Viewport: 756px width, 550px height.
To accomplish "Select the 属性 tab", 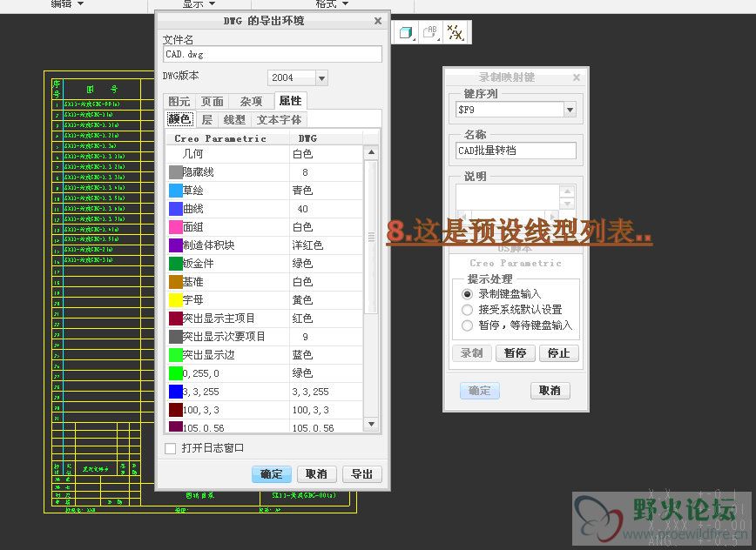I will click(290, 101).
